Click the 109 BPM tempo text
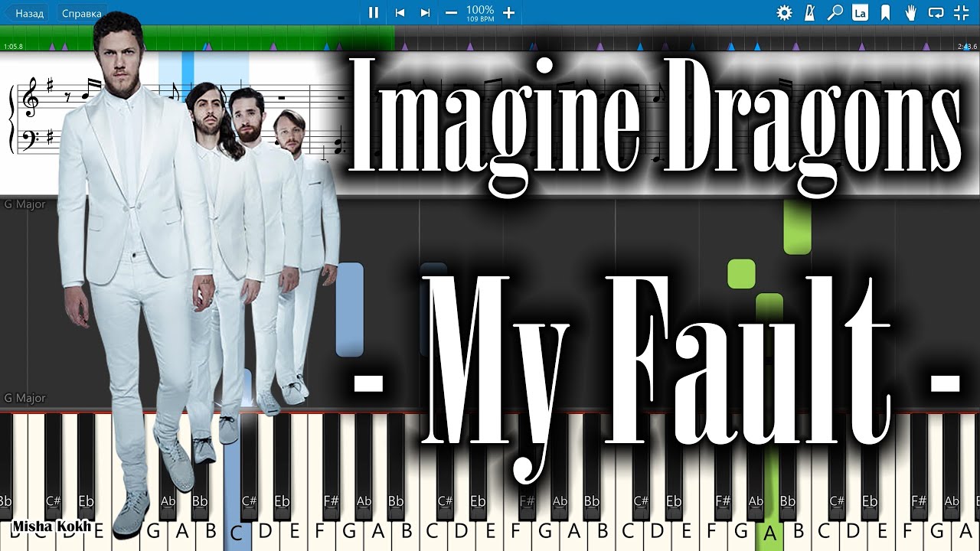 point(479,18)
